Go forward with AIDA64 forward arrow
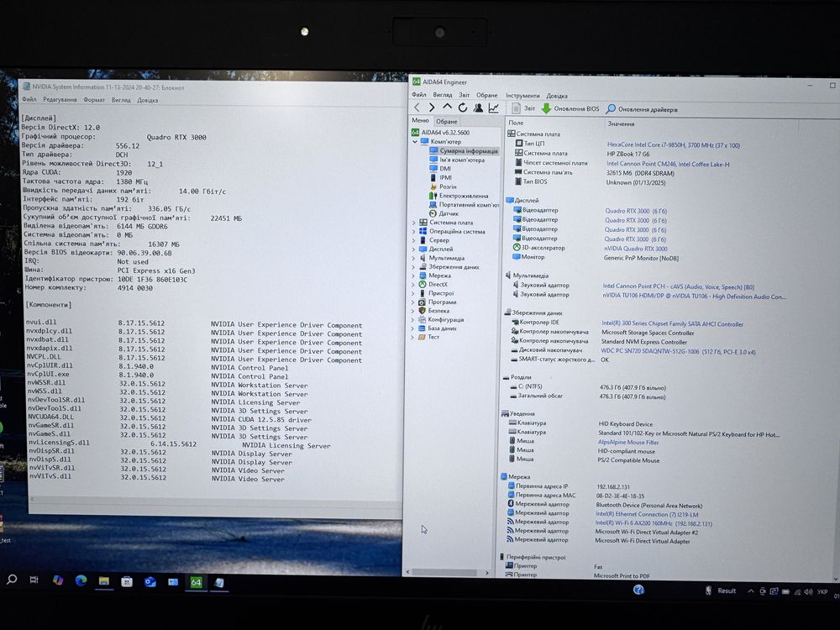The height and width of the screenshot is (630, 840). [x=432, y=108]
